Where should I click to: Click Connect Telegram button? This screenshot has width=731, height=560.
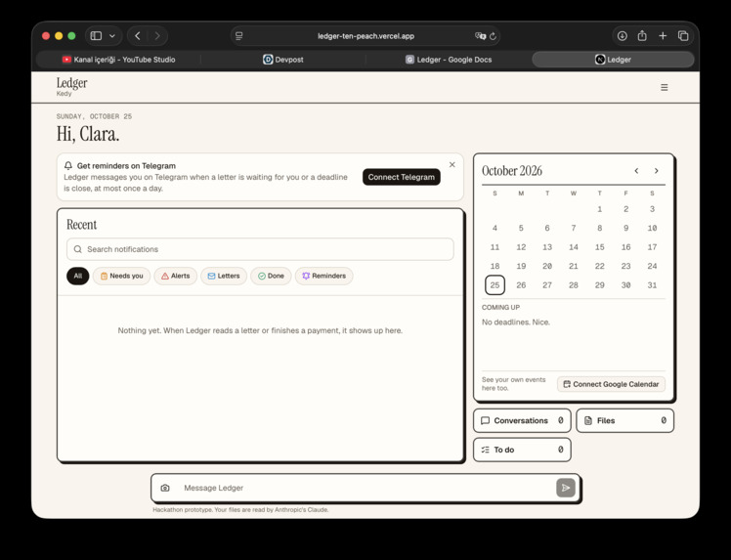[x=402, y=177]
